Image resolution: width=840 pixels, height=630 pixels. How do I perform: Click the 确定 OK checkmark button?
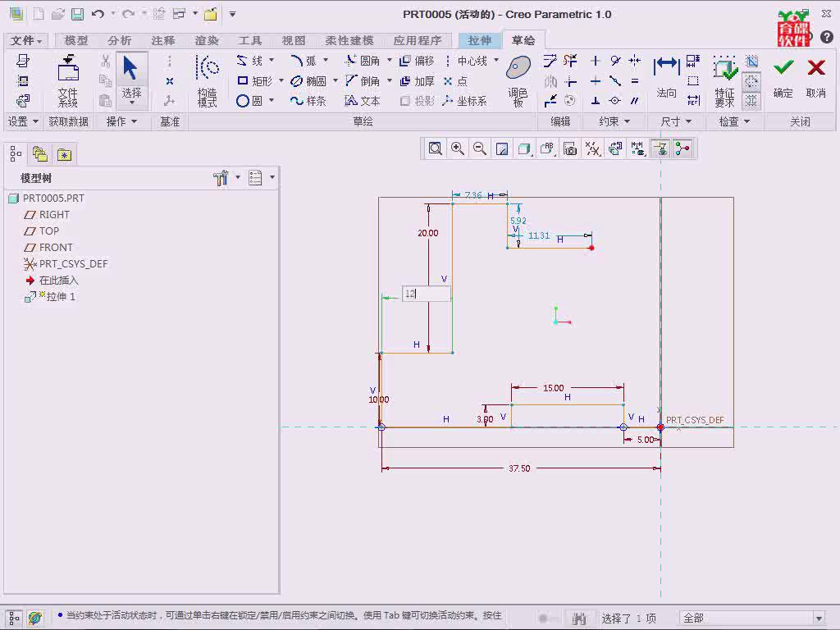click(x=783, y=78)
